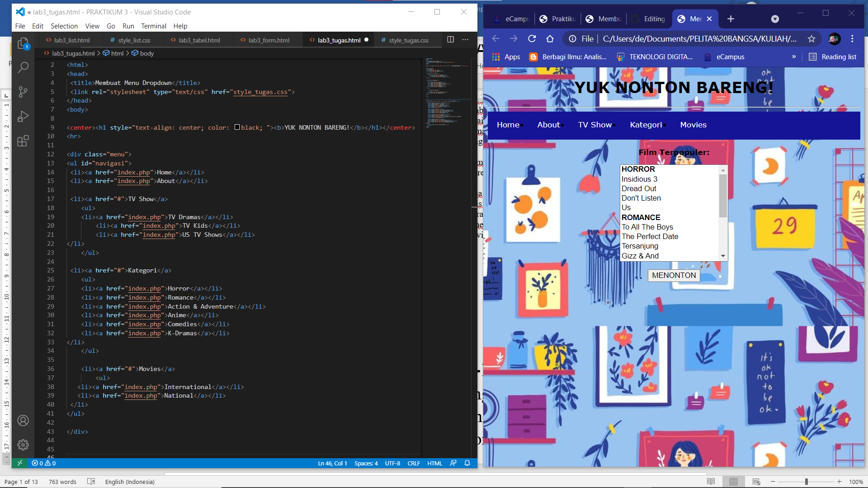Reload the page in Chrome

click(532, 39)
